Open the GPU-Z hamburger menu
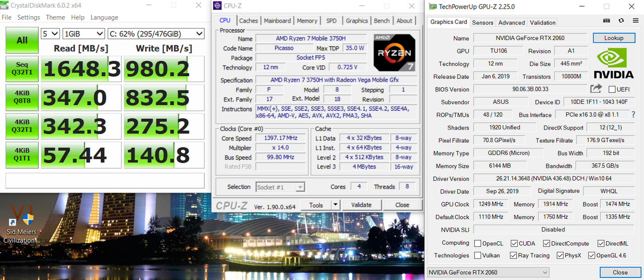This screenshot has width=644, height=280. coord(635,21)
